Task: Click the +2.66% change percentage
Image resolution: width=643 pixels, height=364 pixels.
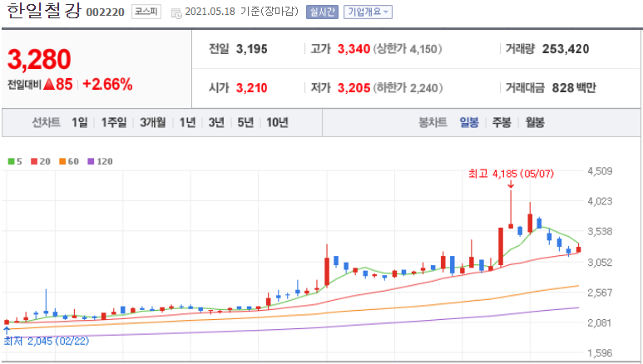Action: pos(107,85)
